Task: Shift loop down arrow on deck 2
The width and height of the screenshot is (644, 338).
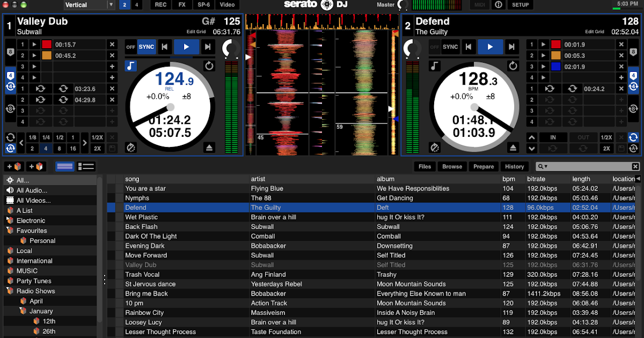Action: (531, 149)
